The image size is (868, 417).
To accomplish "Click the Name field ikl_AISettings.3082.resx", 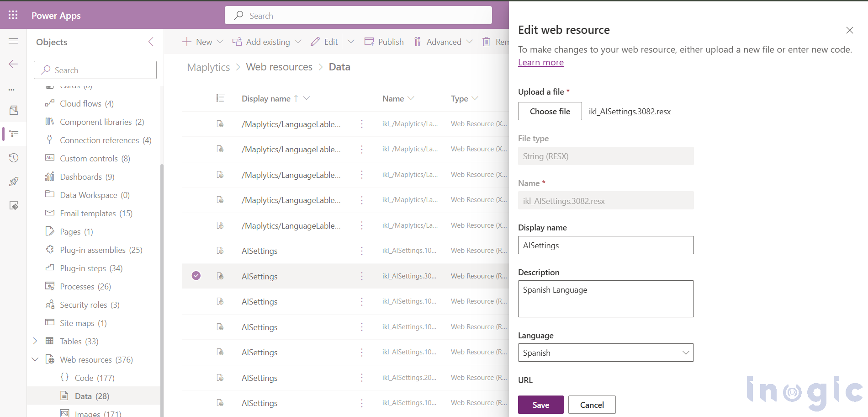I will [x=606, y=200].
